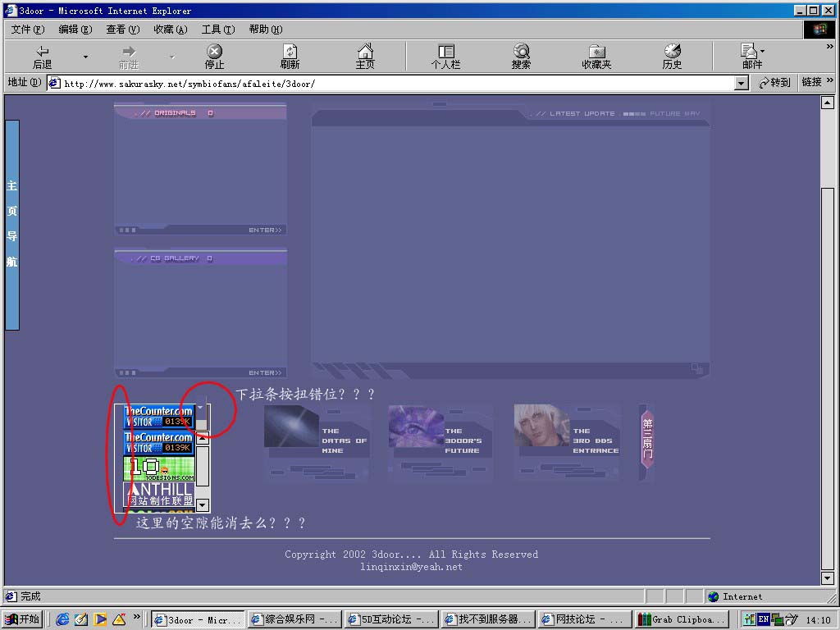Open the History (历史) toolbar icon
The width and height of the screenshot is (840, 630).
click(672, 57)
